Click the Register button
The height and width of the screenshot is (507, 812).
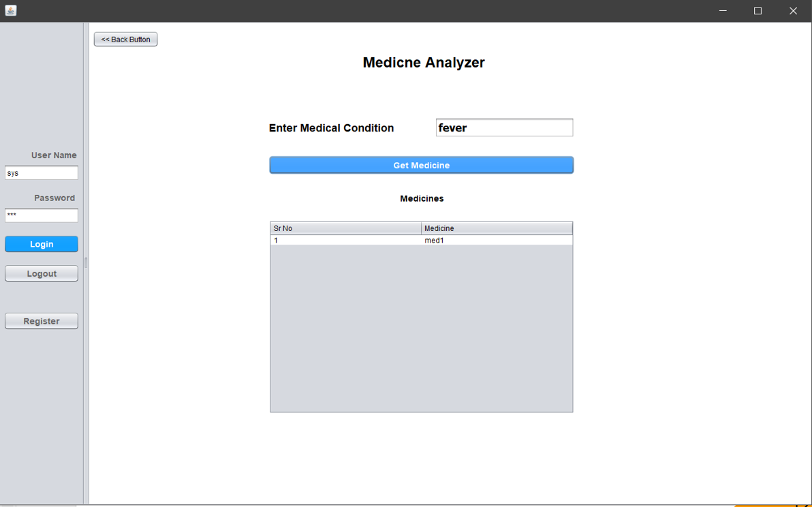coord(41,320)
